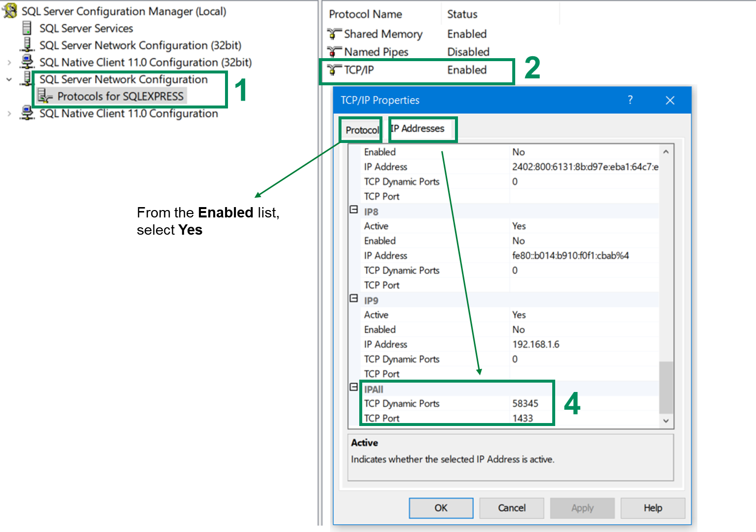Click SQL Server Network Configuration (32bit) icon
Screen dimensions: 756x532
pyautogui.click(x=27, y=45)
